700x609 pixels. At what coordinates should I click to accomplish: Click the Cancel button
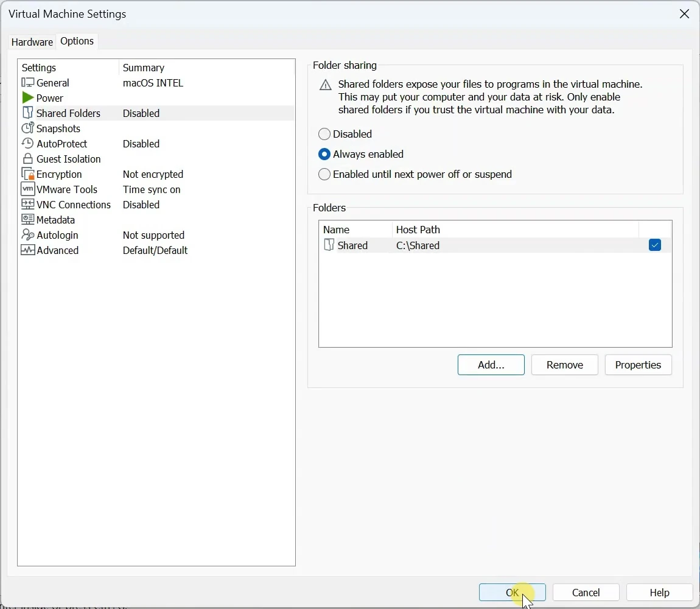click(586, 593)
